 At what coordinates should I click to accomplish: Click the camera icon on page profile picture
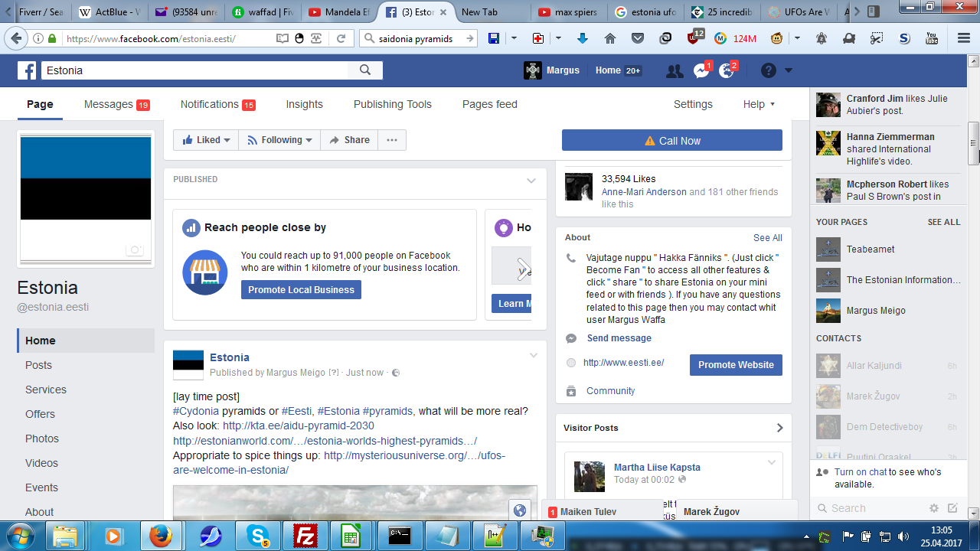click(135, 250)
